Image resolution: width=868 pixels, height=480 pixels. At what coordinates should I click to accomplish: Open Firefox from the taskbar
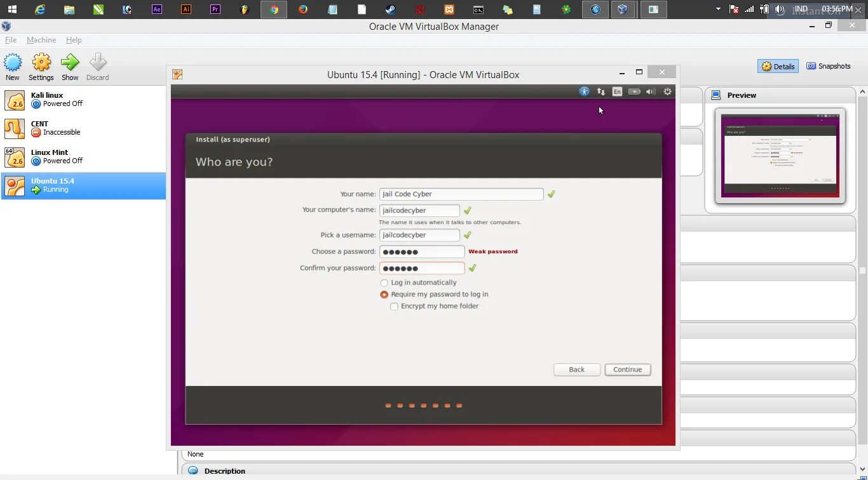tap(303, 10)
